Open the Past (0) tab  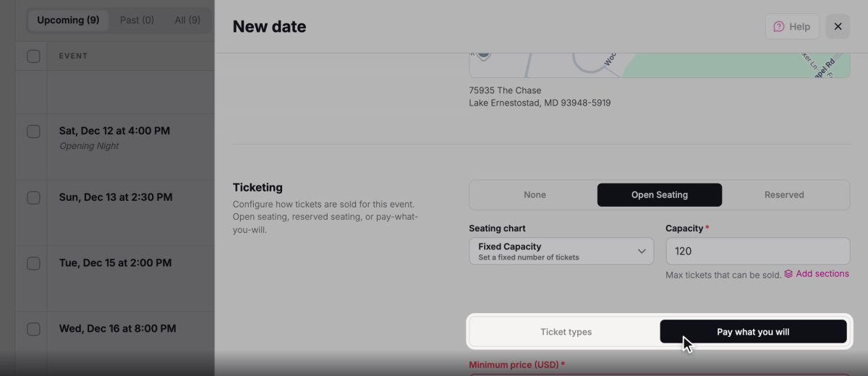137,20
